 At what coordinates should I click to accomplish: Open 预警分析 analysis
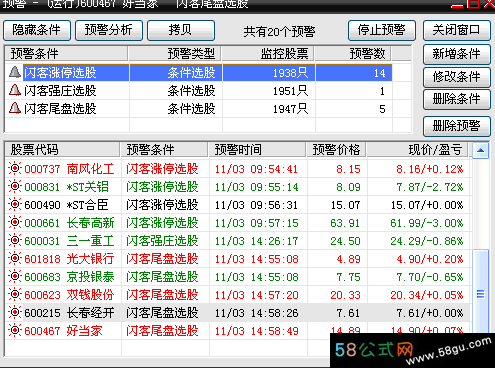point(109,30)
